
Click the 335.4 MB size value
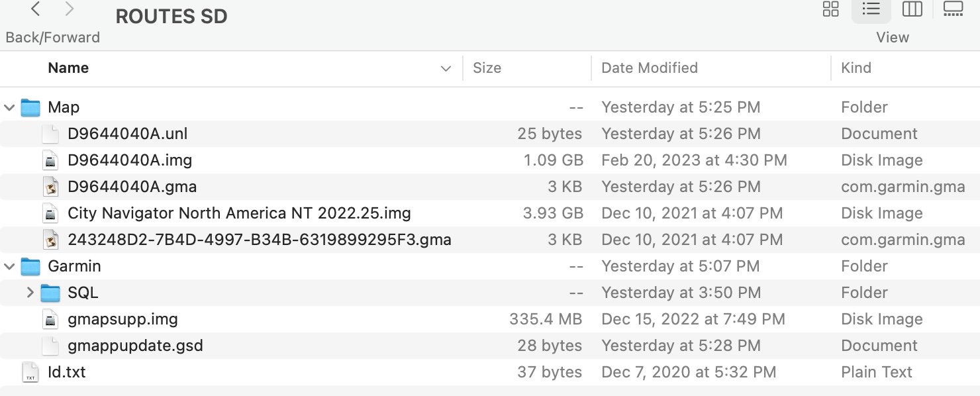coord(546,319)
